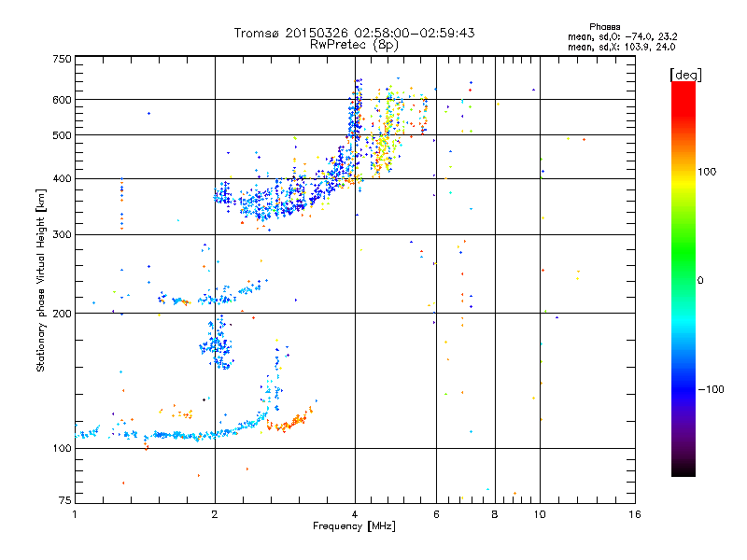Click the y-axis '300' tick label

[x=62, y=235]
